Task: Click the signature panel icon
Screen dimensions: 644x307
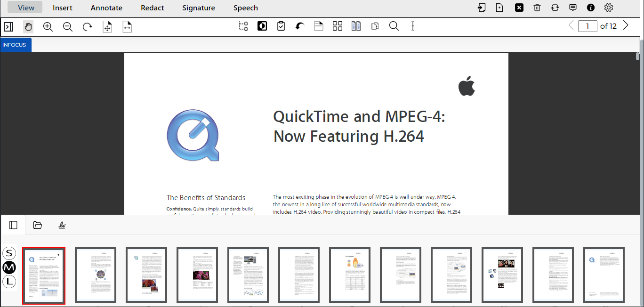Action: 62,225
